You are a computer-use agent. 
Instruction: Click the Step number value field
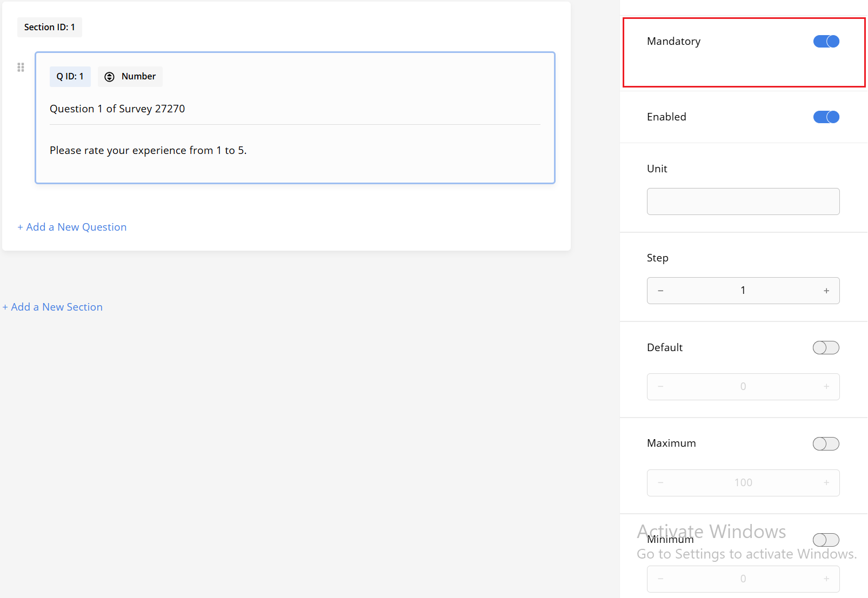click(743, 291)
